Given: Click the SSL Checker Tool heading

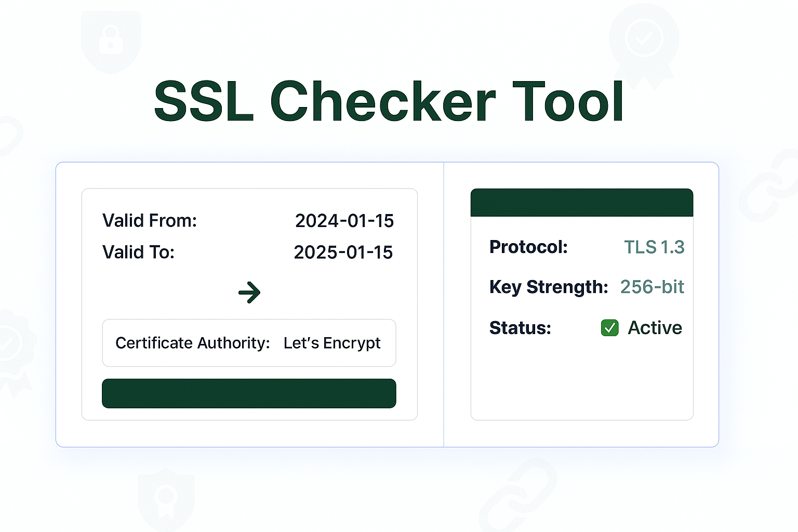Looking at the screenshot, I should 389,102.
